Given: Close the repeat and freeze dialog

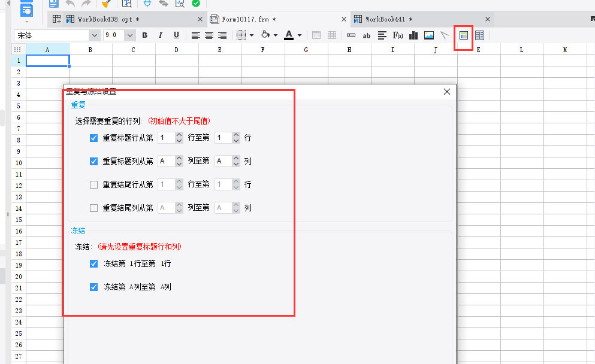Looking at the screenshot, I should click(x=446, y=92).
